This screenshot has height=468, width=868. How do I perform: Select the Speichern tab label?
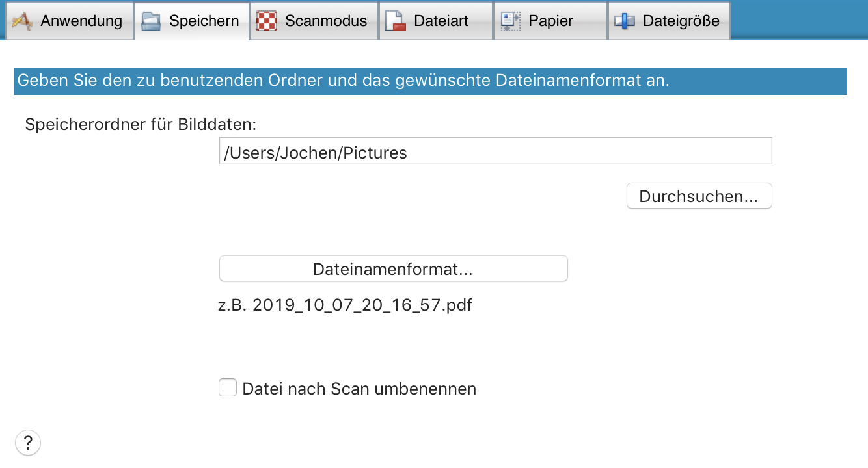tap(204, 21)
